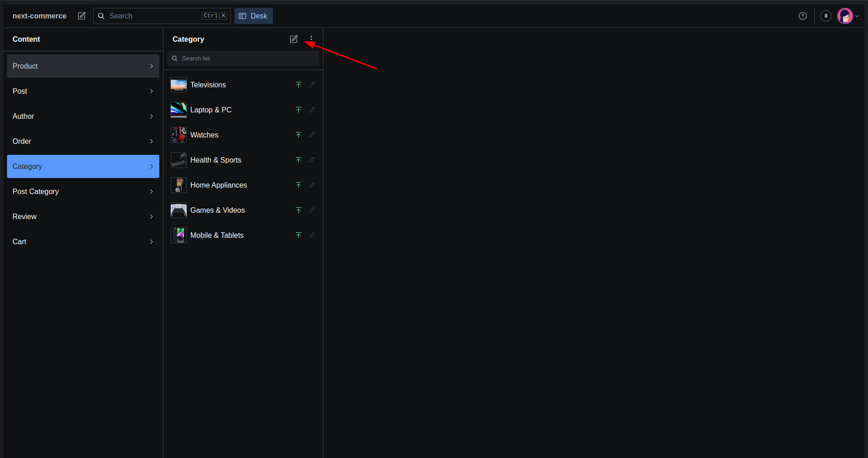
Task: Click the edit pencil for Home Appliances
Action: click(x=312, y=185)
